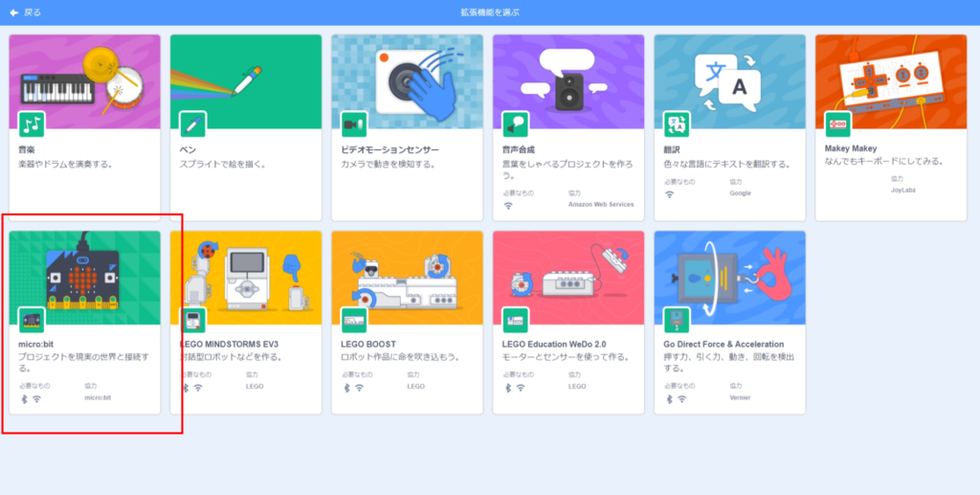
Task: Select the 翻訳 title
Action: [x=672, y=149]
